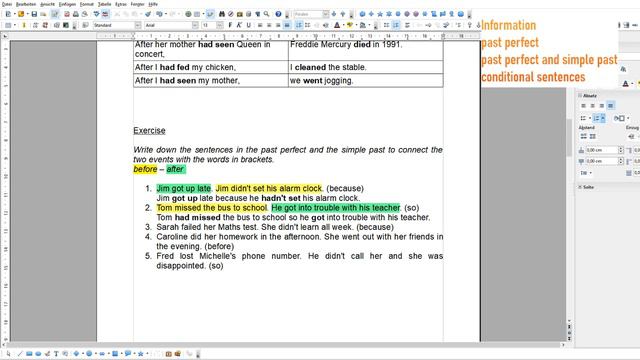
Task: Open the Fenster menu
Action: point(138,4)
